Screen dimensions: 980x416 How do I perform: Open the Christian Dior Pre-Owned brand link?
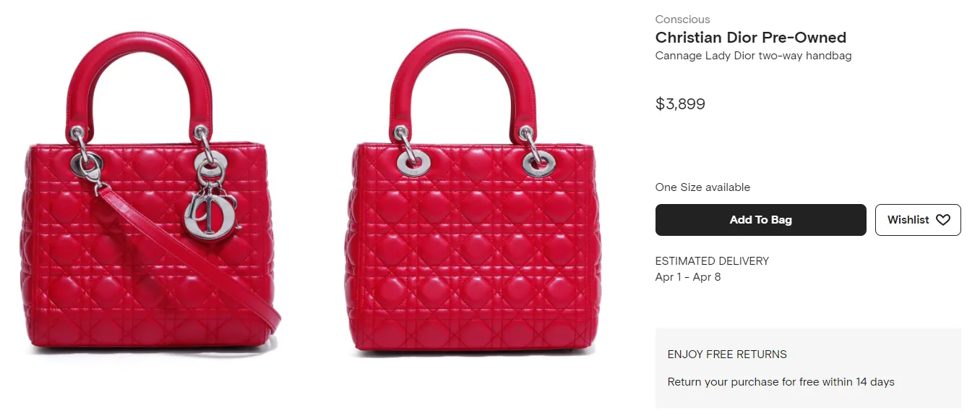pyautogui.click(x=750, y=38)
